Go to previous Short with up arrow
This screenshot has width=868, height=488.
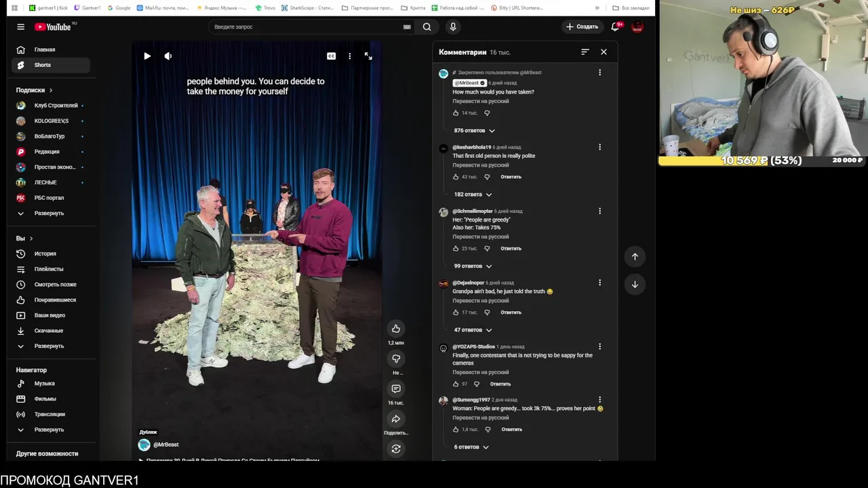pyautogui.click(x=635, y=256)
